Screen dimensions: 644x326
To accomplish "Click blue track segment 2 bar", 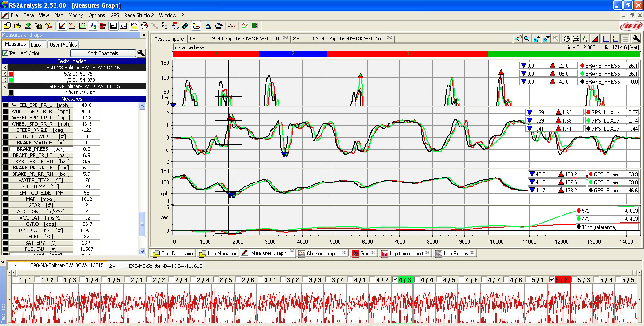I will (293, 54).
